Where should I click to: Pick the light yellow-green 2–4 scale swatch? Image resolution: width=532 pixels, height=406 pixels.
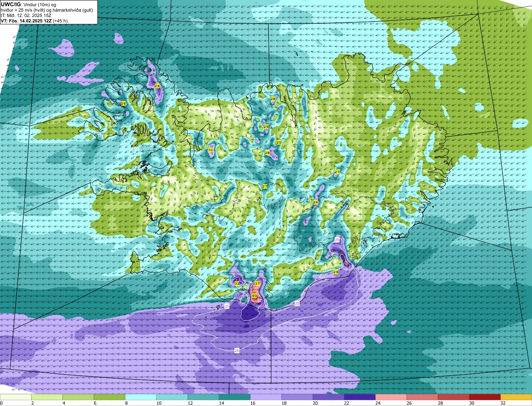click(x=47, y=397)
